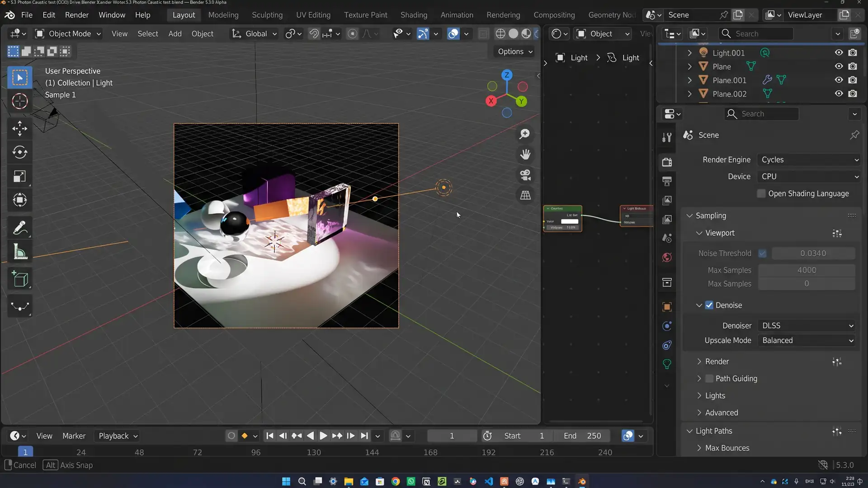Click the outliner Search field

pos(755,33)
